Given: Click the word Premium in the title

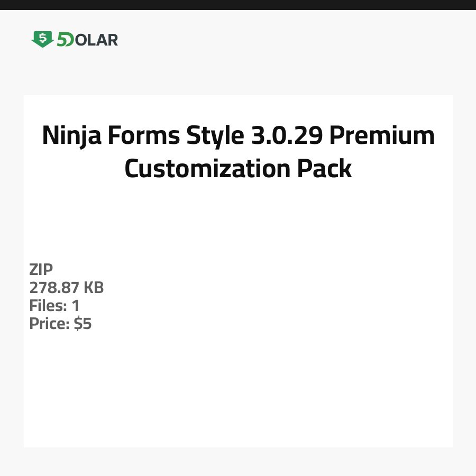Looking at the screenshot, I should click(382, 135).
